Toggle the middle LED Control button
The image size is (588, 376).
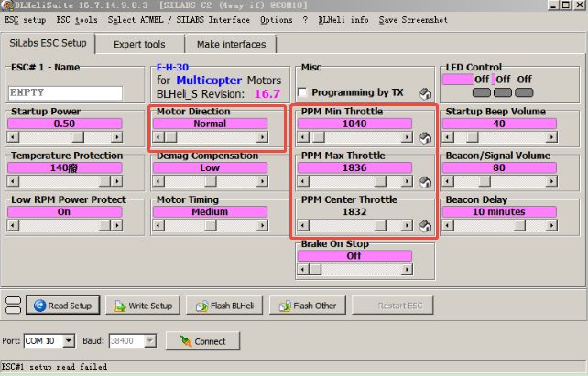click(505, 92)
